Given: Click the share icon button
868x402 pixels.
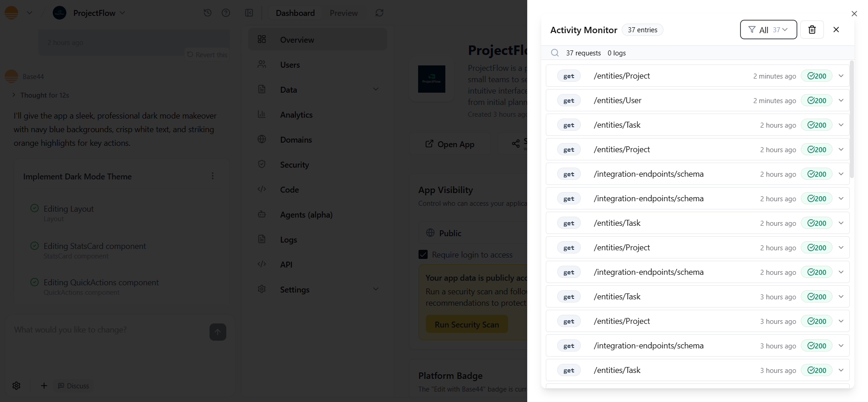Looking at the screenshot, I should pyautogui.click(x=515, y=144).
